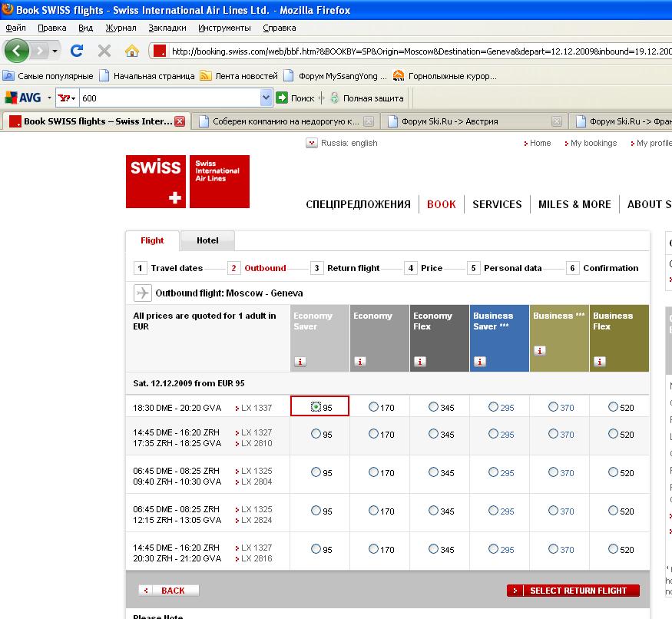Click the browser address bar URL
This screenshot has height=619, width=672.
(x=422, y=51)
